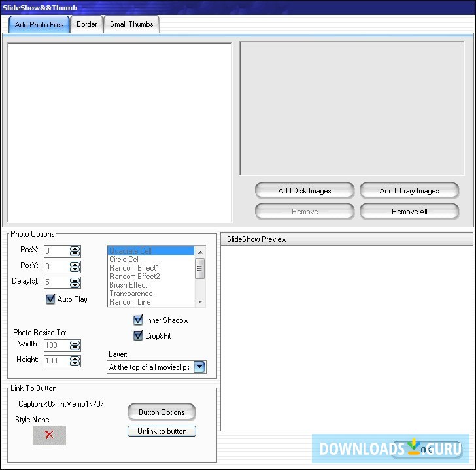Select Transparence effect
476x470 pixels.
pyautogui.click(x=151, y=294)
